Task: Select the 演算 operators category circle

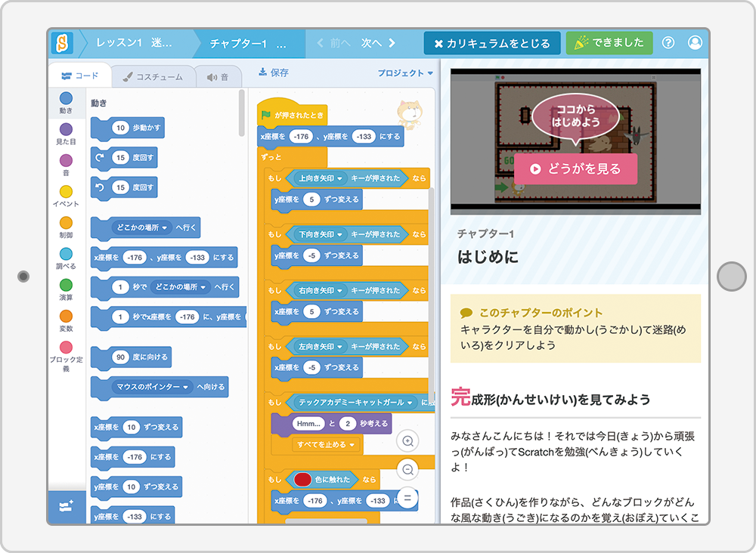Action: coord(66,285)
